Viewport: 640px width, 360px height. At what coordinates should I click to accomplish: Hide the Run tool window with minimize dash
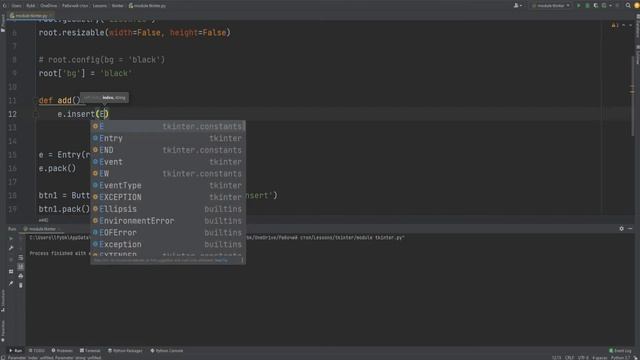coord(630,229)
